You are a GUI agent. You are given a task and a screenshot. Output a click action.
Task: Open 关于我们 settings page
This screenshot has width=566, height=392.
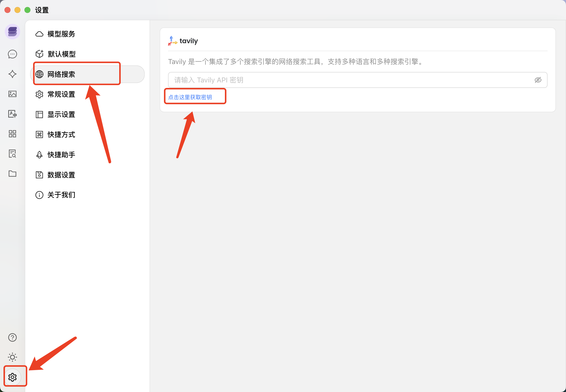coord(61,195)
